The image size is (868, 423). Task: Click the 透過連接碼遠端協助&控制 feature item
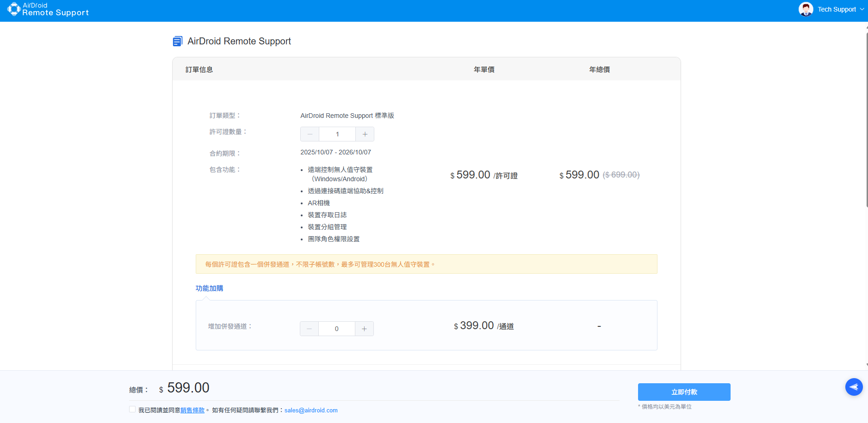346,191
